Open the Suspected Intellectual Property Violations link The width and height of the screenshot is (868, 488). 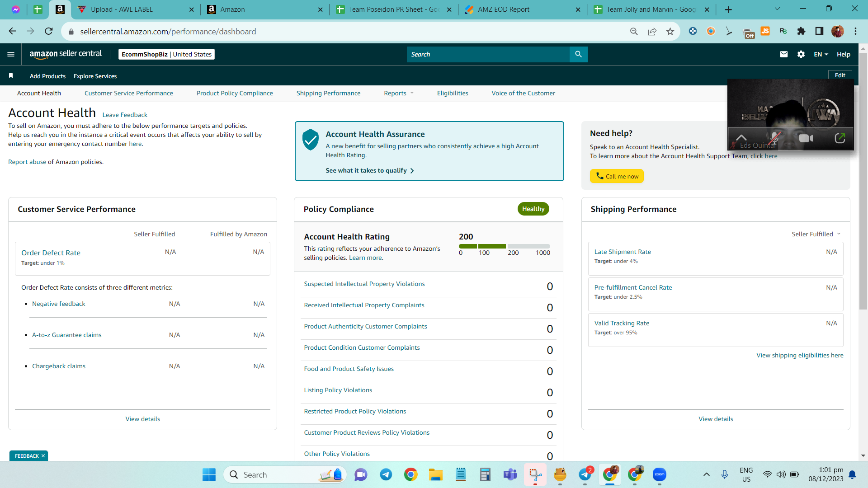[364, 284]
